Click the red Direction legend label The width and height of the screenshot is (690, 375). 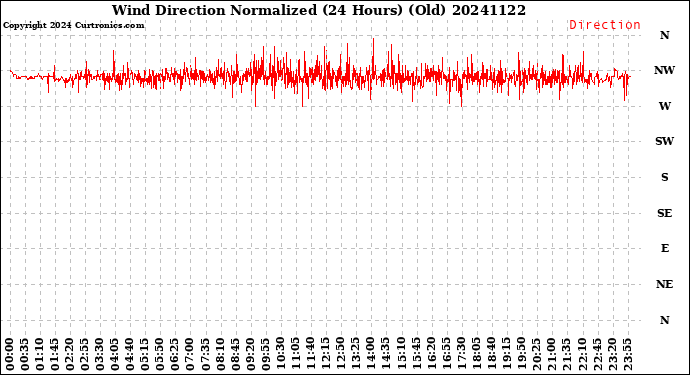[605, 25]
